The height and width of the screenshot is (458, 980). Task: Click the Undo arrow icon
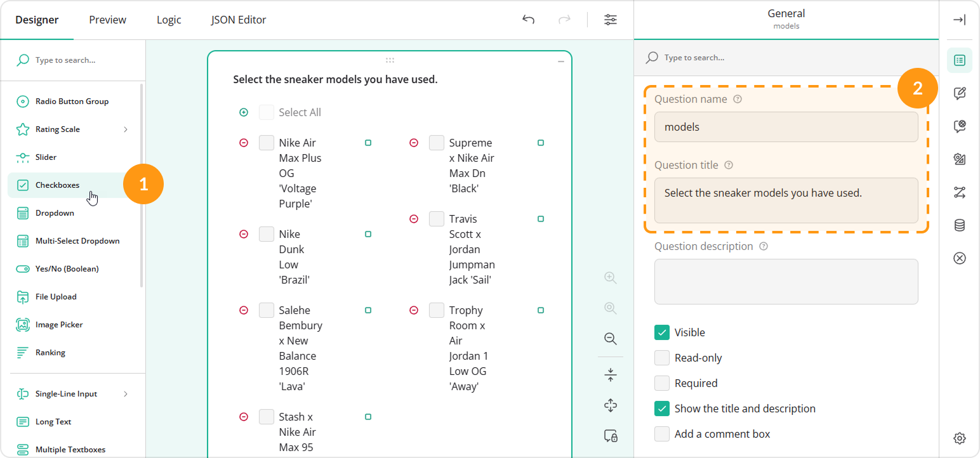pyautogui.click(x=528, y=20)
